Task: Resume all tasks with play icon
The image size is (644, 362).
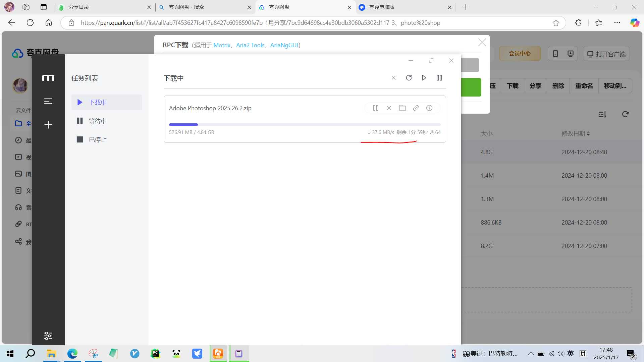Action: (x=424, y=78)
